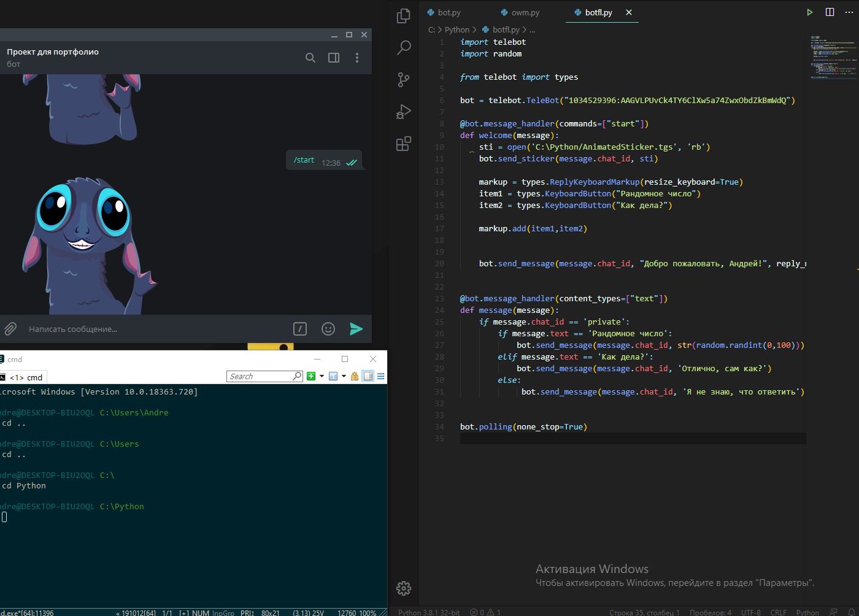Open the Source Control view
This screenshot has width=859, height=616.
click(404, 80)
